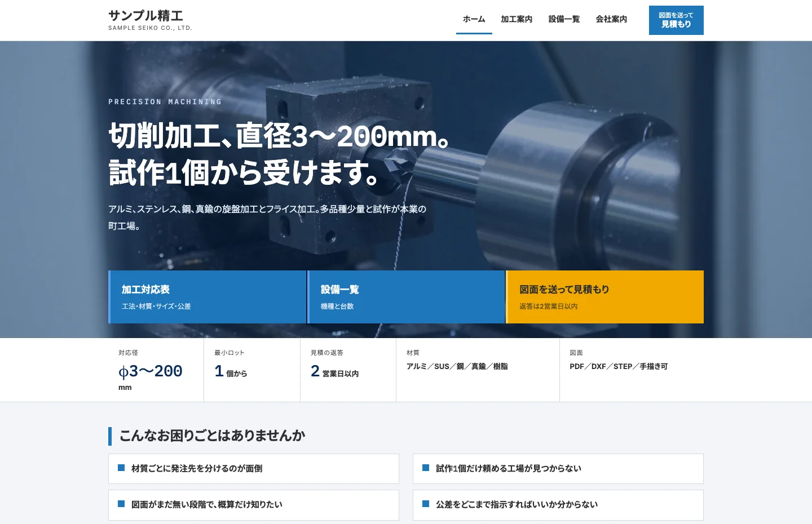Image resolution: width=812 pixels, height=524 pixels.
Task: Open the 会社案内 navigation item
Action: point(611,19)
